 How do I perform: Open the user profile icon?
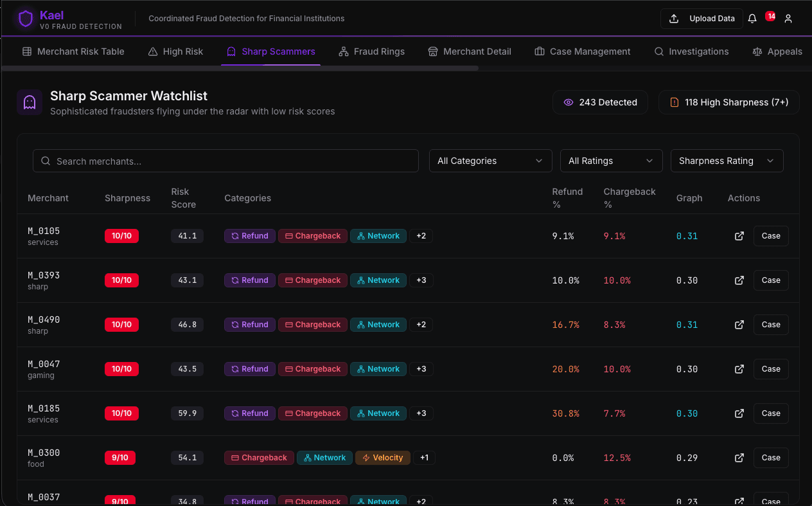pos(788,19)
